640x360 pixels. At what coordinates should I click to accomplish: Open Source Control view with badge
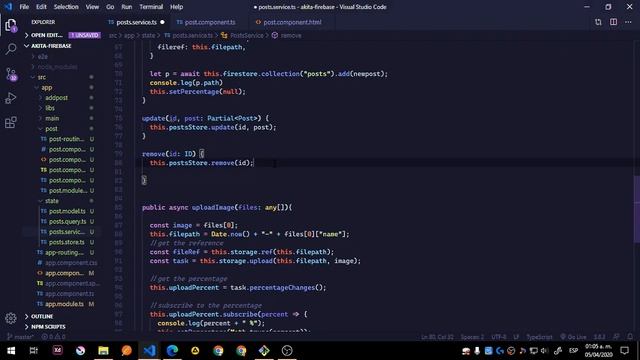pyautogui.click(x=11, y=74)
